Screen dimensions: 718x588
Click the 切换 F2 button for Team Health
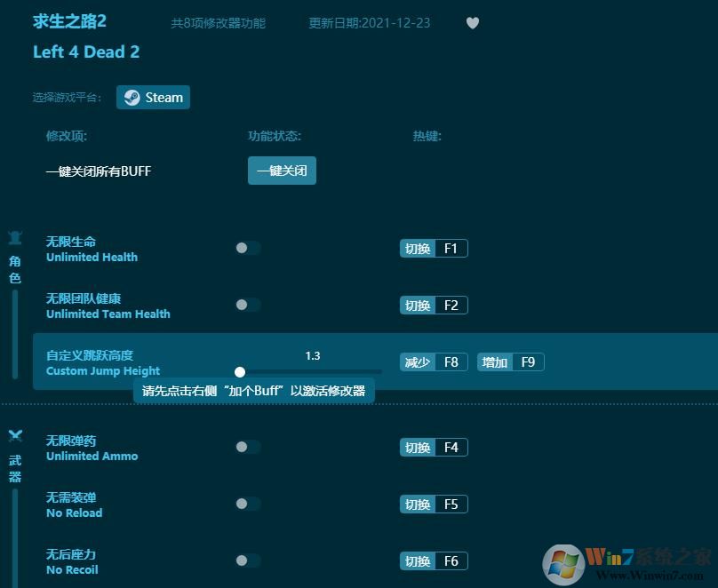point(434,305)
